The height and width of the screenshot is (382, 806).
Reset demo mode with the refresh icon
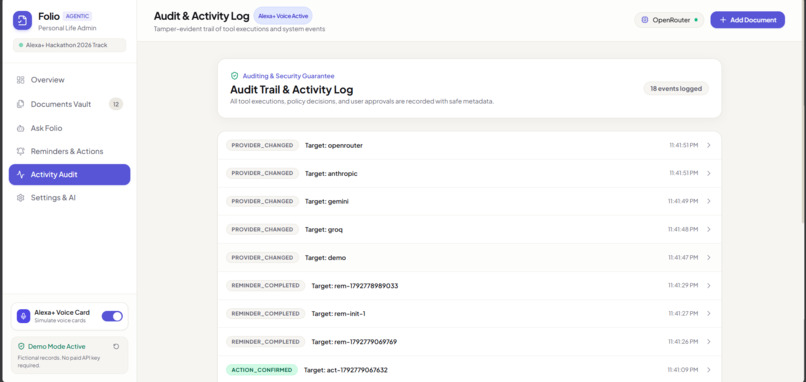116,347
